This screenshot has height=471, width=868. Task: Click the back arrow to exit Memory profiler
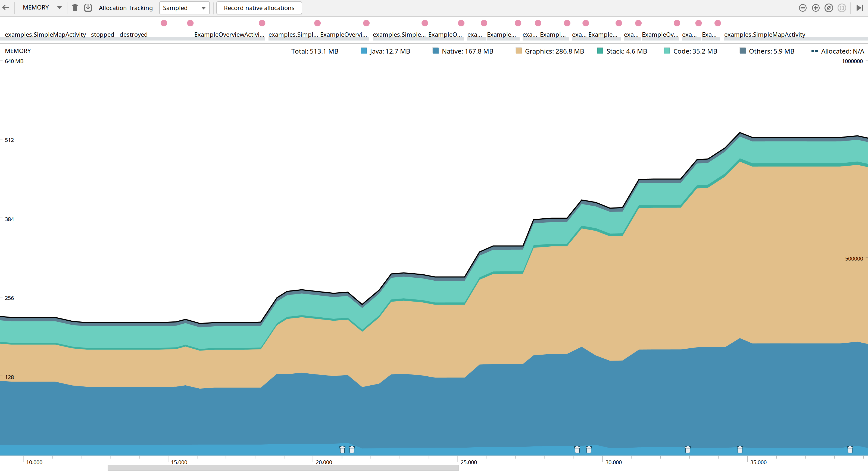pyautogui.click(x=6, y=7)
